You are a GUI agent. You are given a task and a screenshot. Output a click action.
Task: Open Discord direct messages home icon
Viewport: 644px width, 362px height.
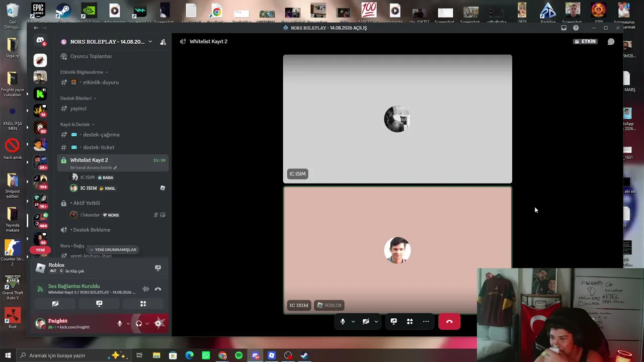[x=40, y=40]
